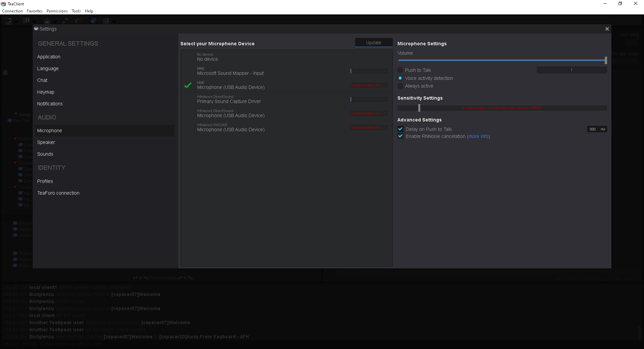The width and height of the screenshot is (644, 349).
Task: Toggle Enable RNNoise cancelation
Action: click(x=400, y=136)
